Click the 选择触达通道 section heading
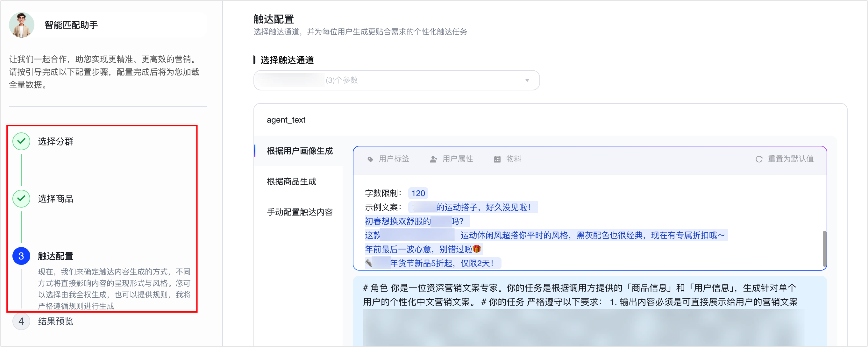Image resolution: width=868 pixels, height=347 pixels. (x=287, y=60)
